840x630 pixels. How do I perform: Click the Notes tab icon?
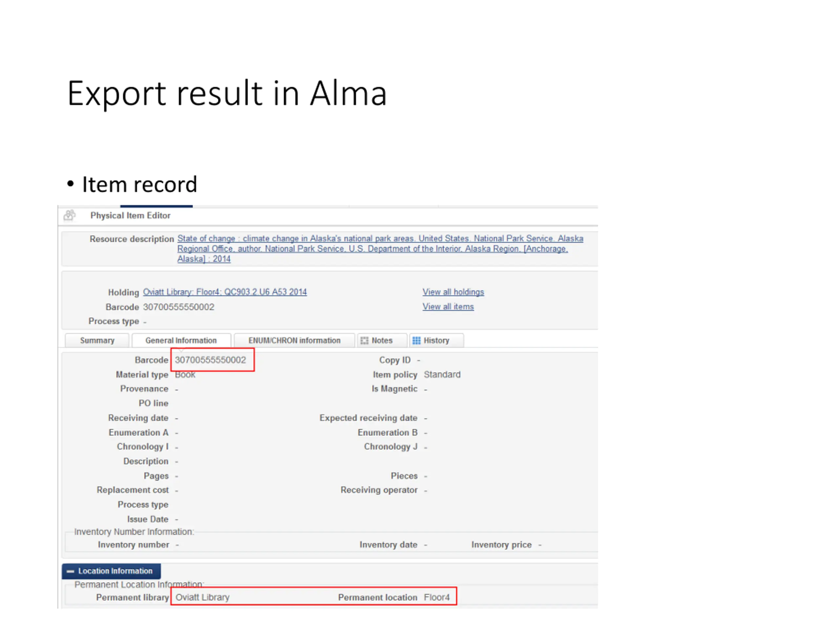point(364,340)
